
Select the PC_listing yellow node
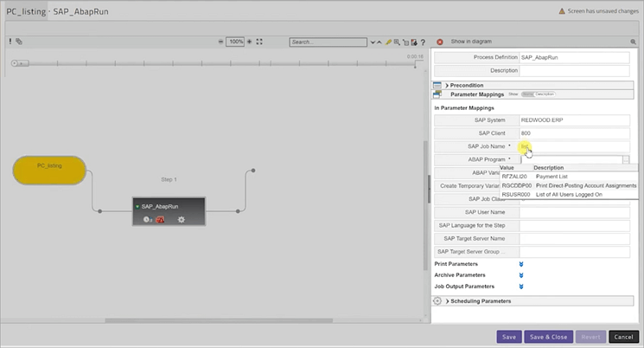[x=49, y=170]
